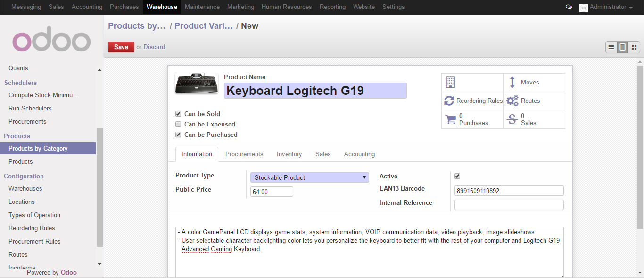Click the keyboard product image thumbnail
Image resolution: width=644 pixels, height=278 pixels.
click(x=197, y=84)
